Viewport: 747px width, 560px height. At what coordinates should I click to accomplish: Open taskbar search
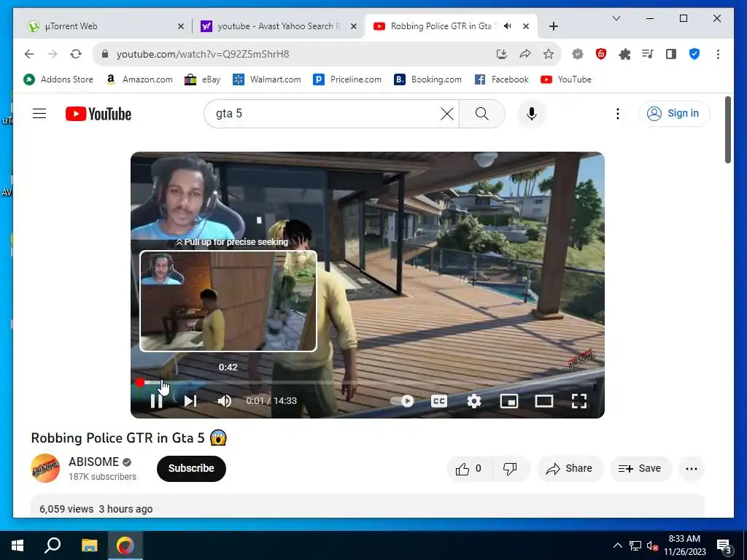[53, 545]
